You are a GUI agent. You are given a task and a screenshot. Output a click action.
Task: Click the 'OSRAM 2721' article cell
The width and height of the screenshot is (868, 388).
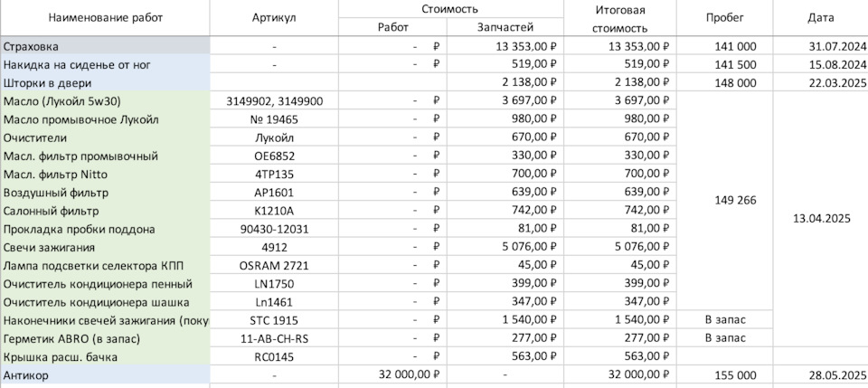point(274,265)
